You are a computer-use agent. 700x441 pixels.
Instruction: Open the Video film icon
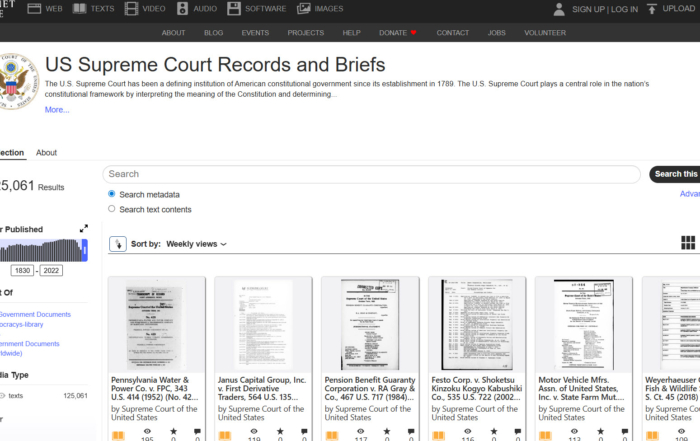click(131, 8)
